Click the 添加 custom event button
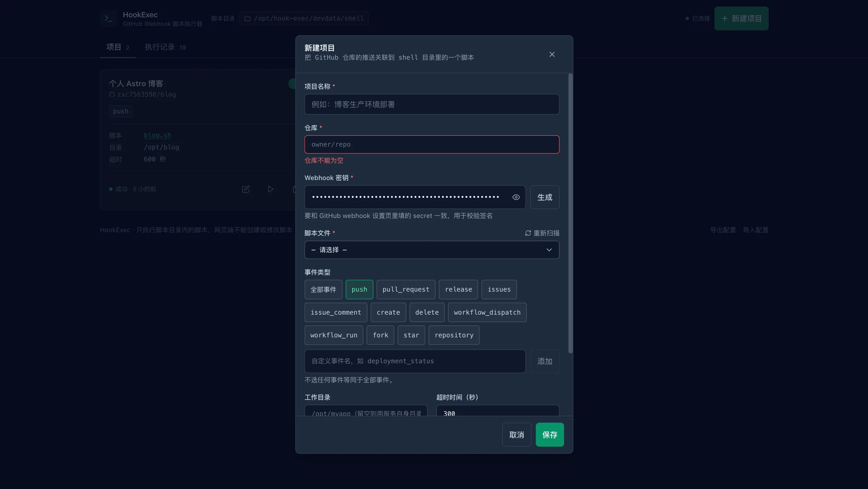The width and height of the screenshot is (868, 489). tap(544, 361)
